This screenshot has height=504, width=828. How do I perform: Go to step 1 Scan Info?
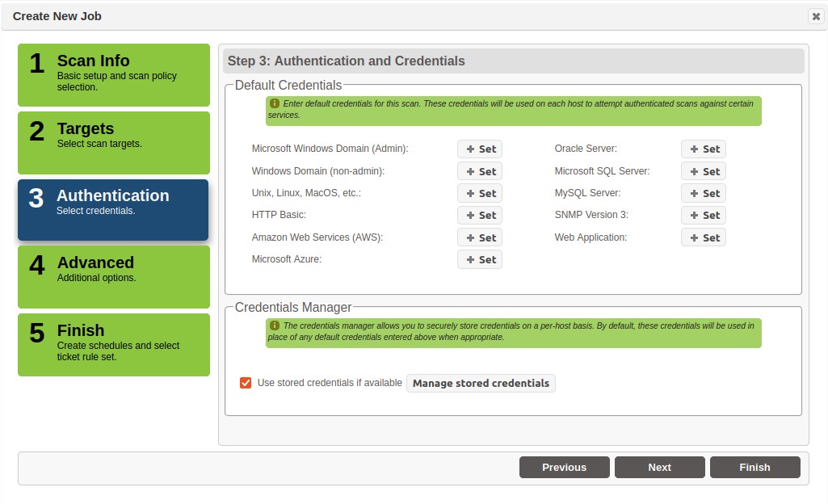click(x=114, y=75)
